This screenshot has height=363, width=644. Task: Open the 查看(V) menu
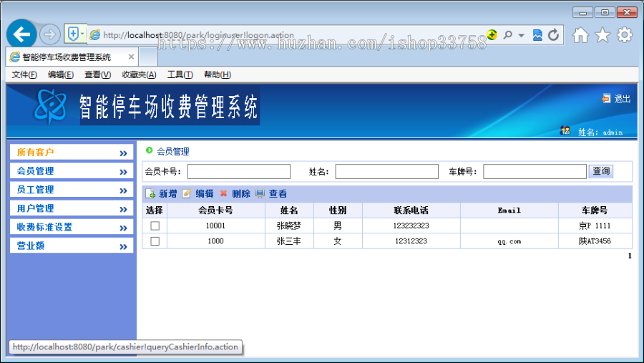tap(98, 74)
